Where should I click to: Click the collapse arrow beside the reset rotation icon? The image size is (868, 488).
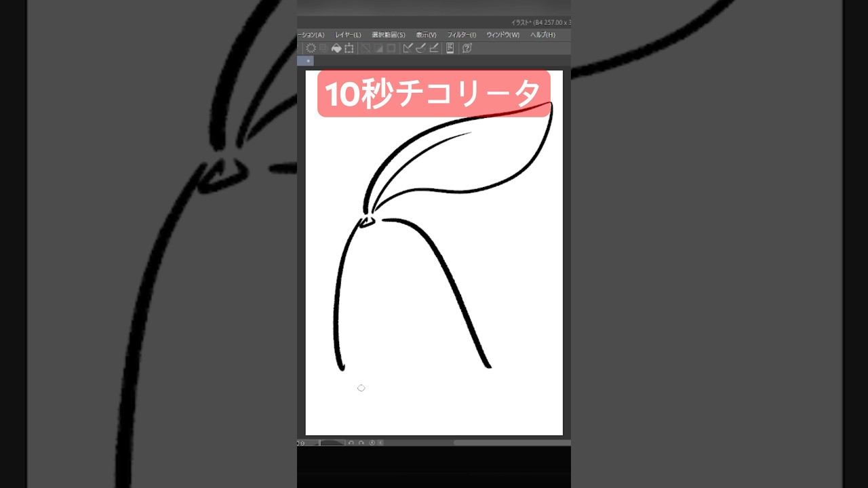[x=380, y=443]
